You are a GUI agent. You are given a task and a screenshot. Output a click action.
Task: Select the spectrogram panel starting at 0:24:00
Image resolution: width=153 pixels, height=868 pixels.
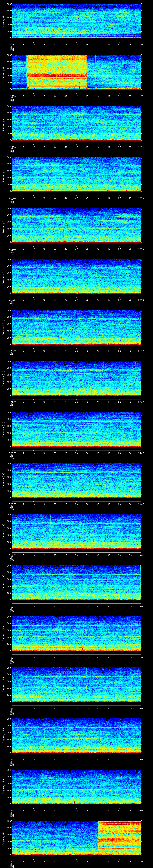click(77, 531)
